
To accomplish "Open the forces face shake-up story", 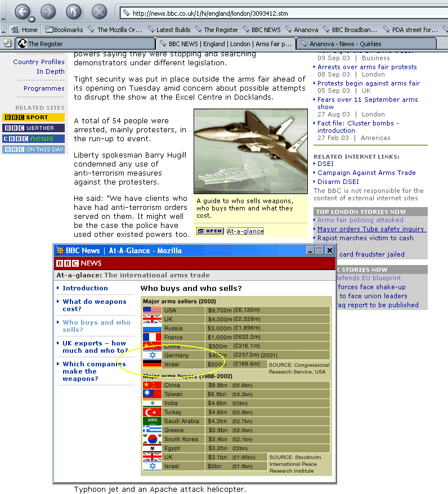I will (x=371, y=287).
